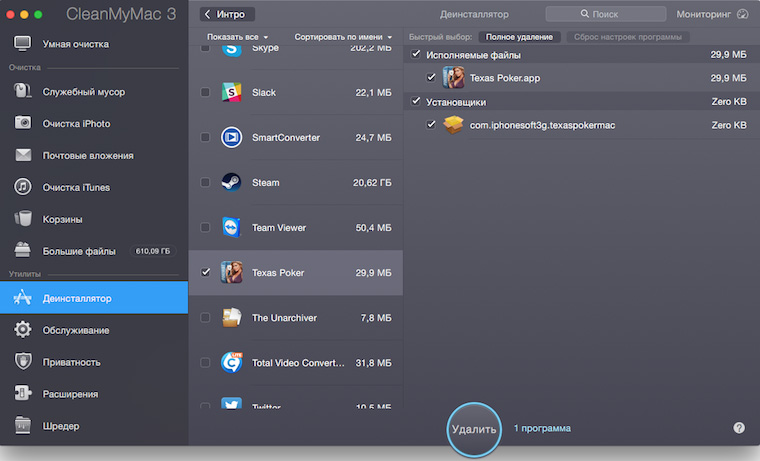Select Полное удаление quick option
Screen dimensions: 760x461
(519, 37)
